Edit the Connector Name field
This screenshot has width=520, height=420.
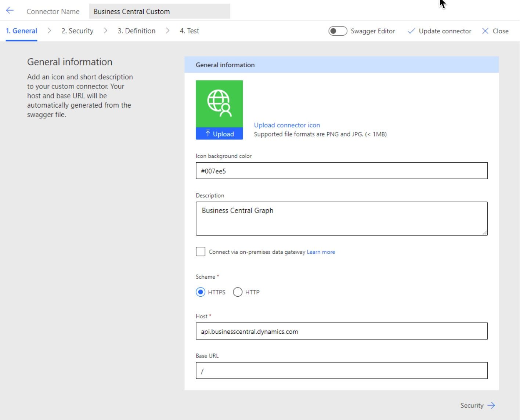tap(159, 11)
